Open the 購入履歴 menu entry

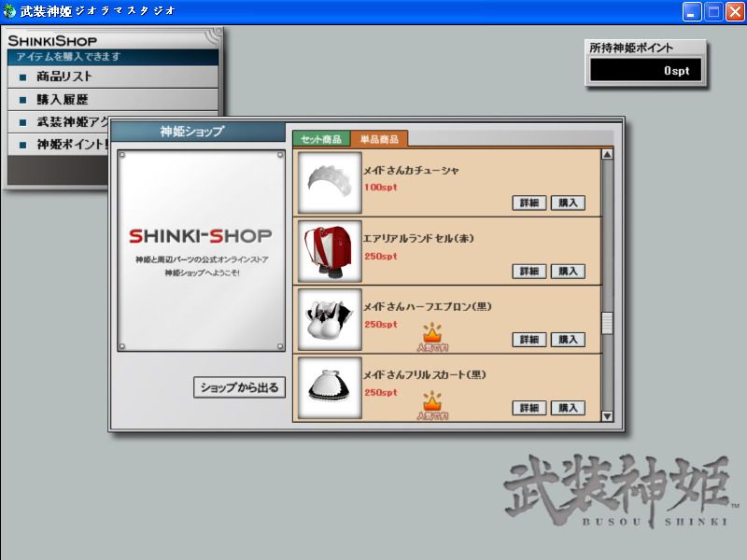point(113,100)
